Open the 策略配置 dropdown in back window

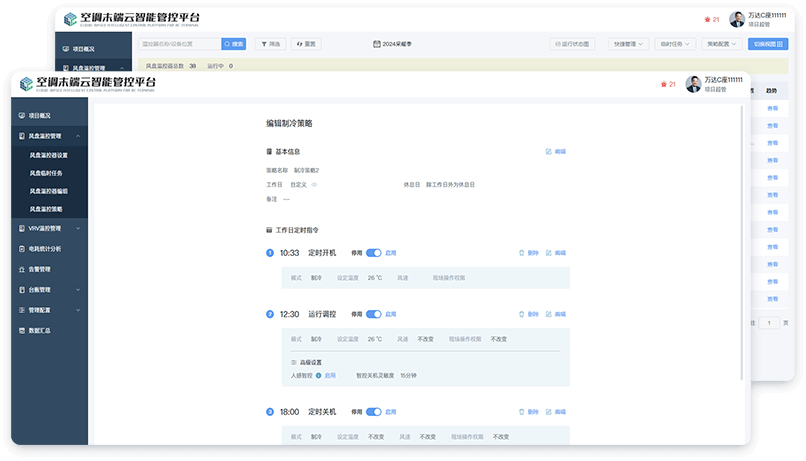(x=722, y=44)
